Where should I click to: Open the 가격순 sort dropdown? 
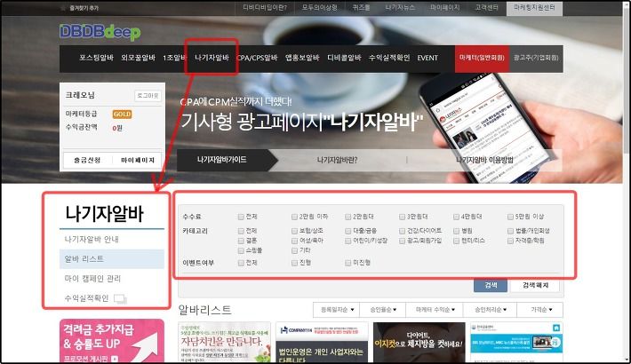click(540, 310)
